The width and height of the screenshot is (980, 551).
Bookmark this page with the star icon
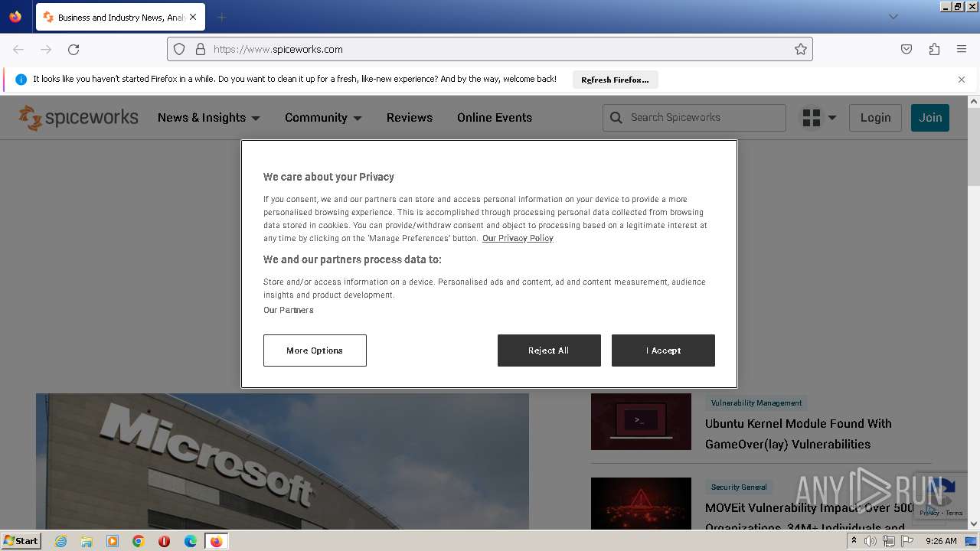click(801, 49)
